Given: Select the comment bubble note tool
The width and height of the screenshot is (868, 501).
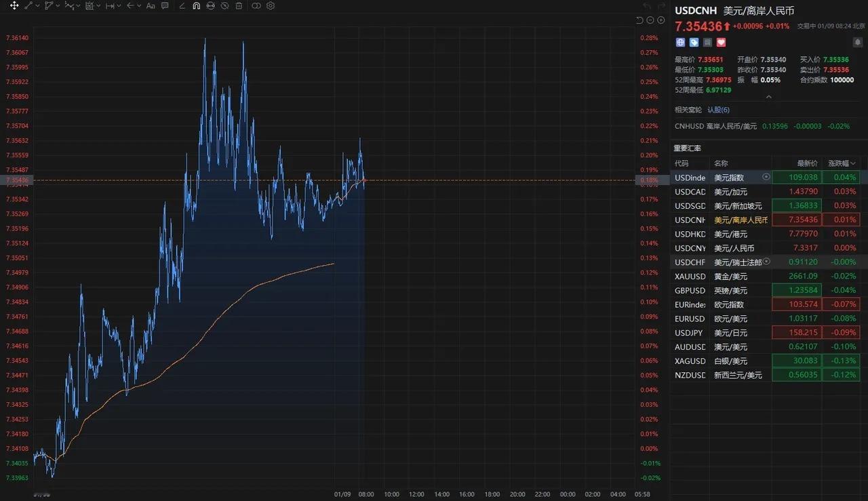Looking at the screenshot, I should [165, 5].
